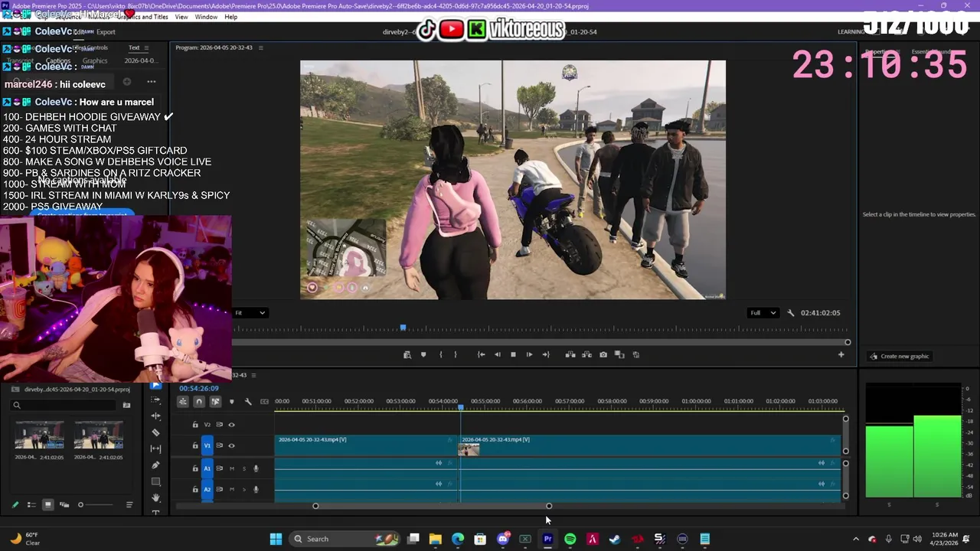Click Create new graphic button
This screenshot has height=551, width=980.
click(x=899, y=356)
